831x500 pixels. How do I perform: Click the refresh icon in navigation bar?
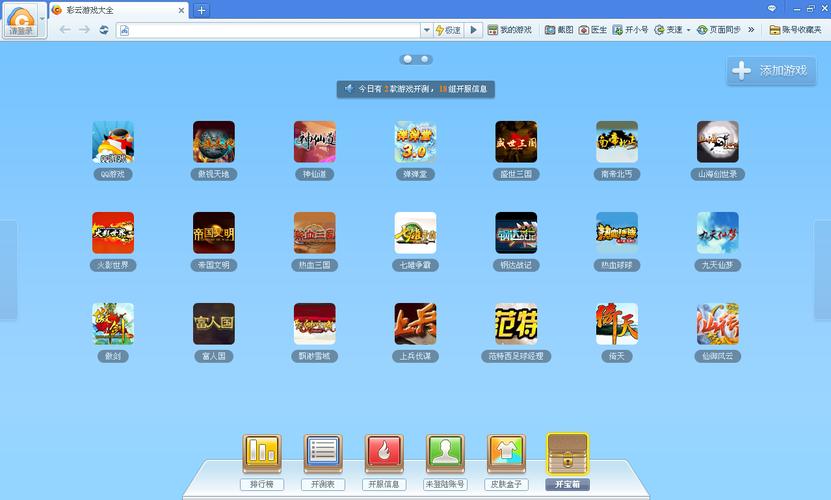click(104, 30)
